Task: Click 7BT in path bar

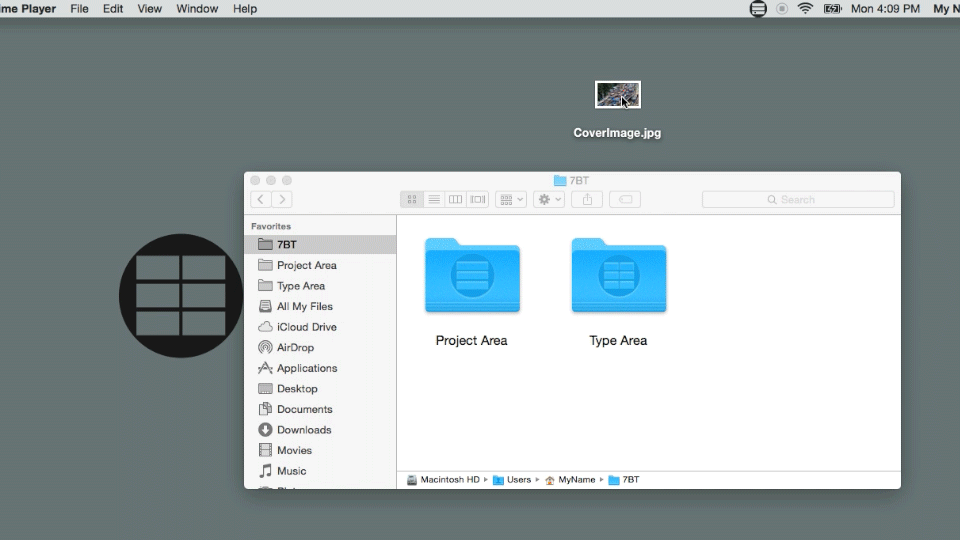Action: click(x=624, y=480)
